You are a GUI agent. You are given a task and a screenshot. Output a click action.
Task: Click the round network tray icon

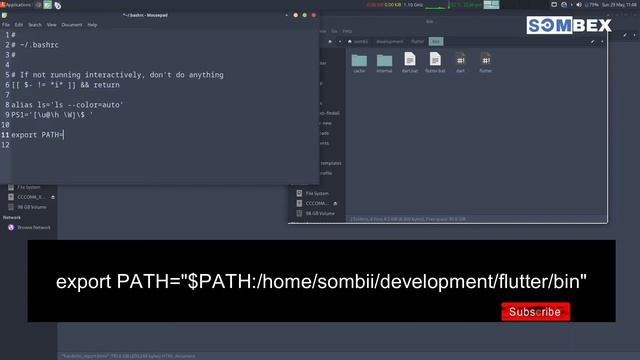564,5
